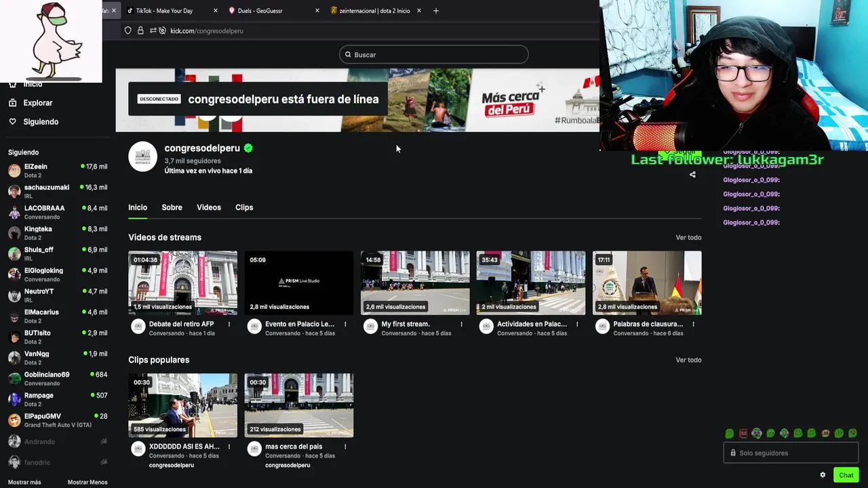This screenshot has height=488, width=868.
Task: Select the Clips channel tab
Action: (244, 207)
